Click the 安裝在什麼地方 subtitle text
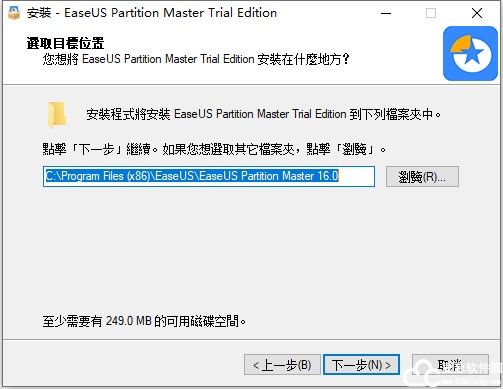The width and height of the screenshot is (503, 389). point(195,59)
